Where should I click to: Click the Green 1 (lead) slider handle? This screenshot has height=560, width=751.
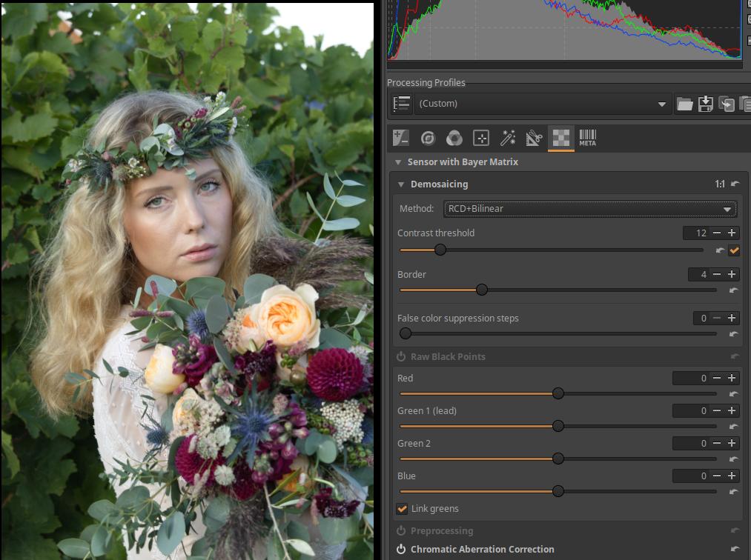[558, 426]
